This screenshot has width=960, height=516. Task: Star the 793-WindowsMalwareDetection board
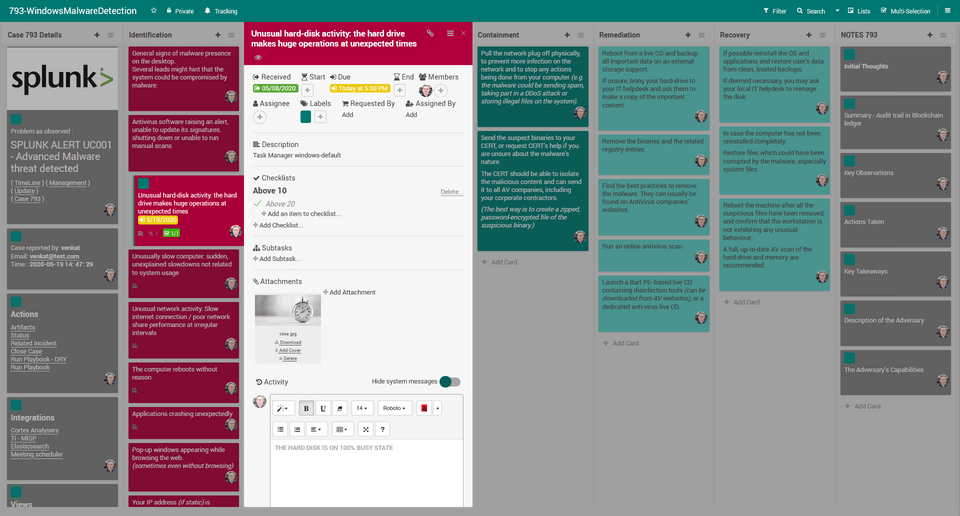click(x=154, y=10)
